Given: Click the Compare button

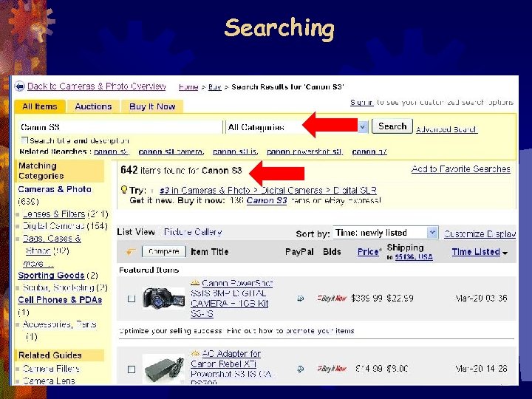Looking at the screenshot, I should pos(164,251).
